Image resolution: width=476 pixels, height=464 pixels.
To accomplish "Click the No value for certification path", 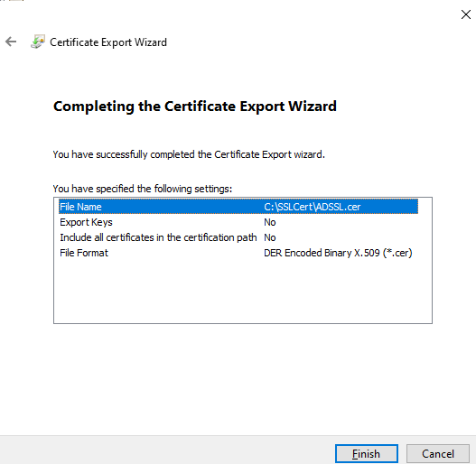I will (269, 237).
